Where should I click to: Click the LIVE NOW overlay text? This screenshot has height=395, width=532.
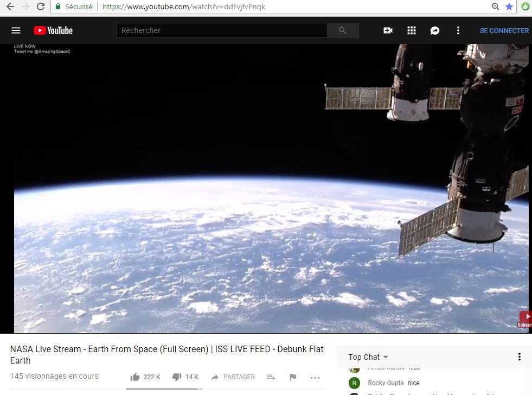pyautogui.click(x=25, y=47)
